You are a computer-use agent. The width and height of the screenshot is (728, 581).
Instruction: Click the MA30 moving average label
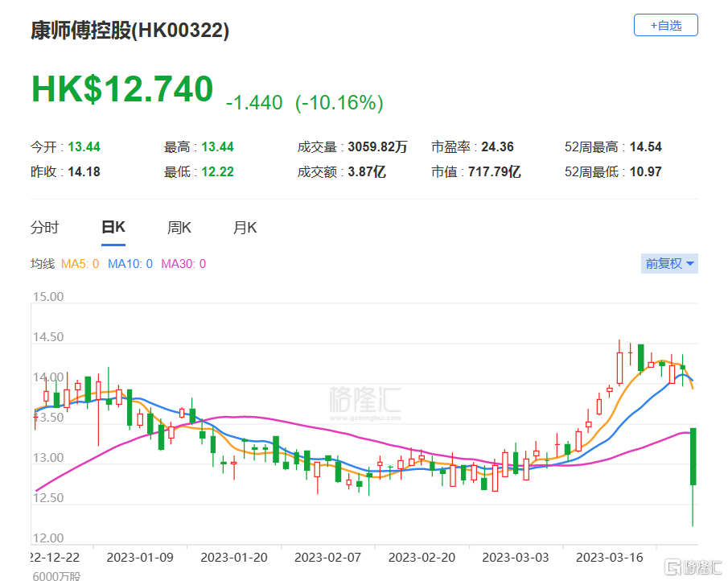[183, 264]
